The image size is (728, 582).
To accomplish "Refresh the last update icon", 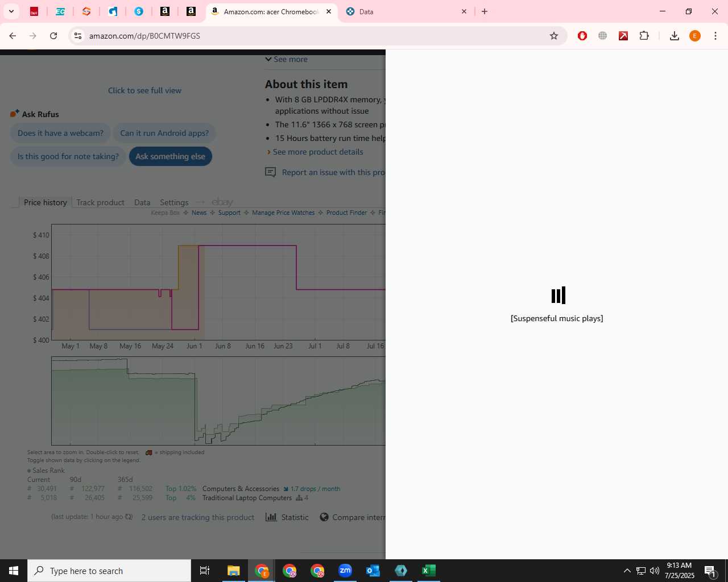I will click(x=129, y=517).
